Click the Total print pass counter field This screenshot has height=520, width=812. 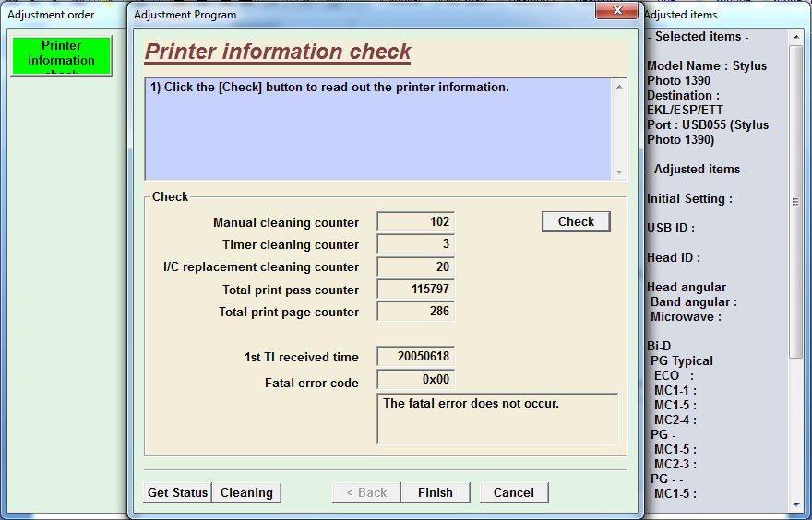415,290
